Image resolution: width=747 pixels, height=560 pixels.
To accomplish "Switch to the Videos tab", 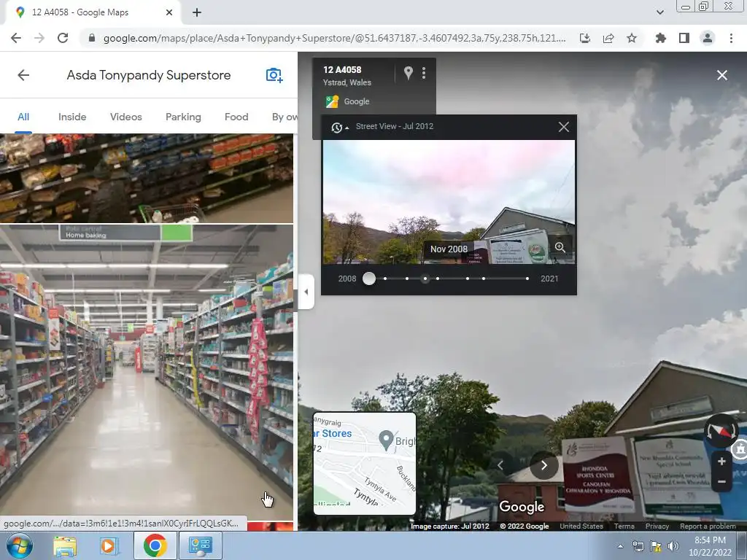I will click(125, 117).
